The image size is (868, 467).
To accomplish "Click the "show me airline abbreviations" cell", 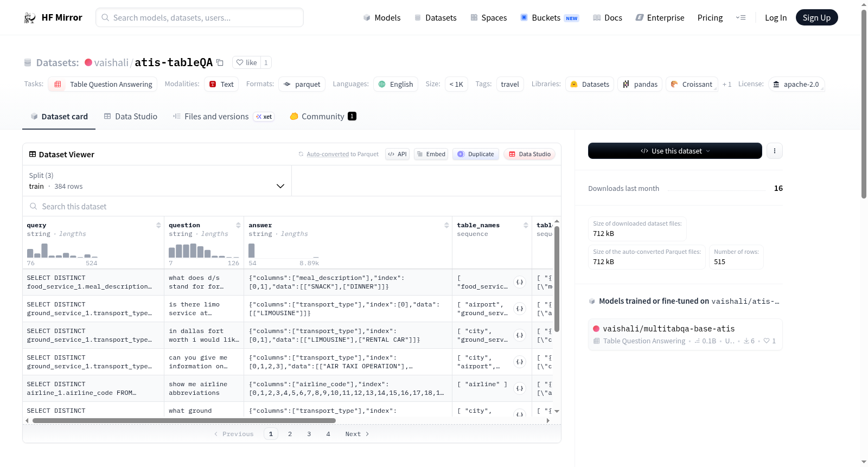I will click(x=203, y=388).
